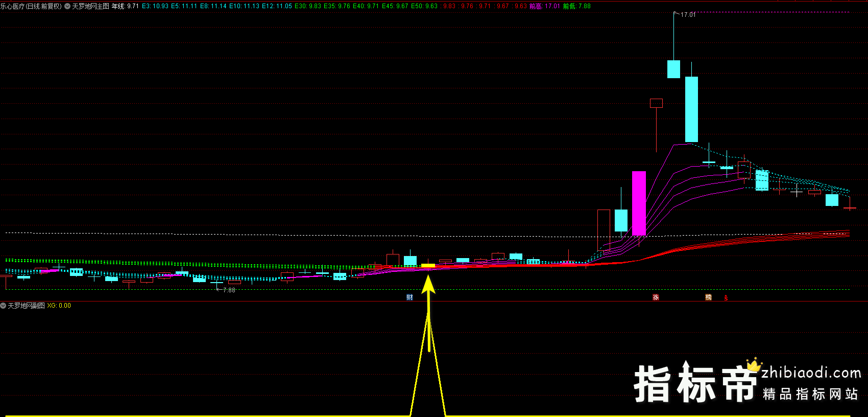This screenshot has width=868, height=417.
Task: Click the XG 0.00 value in sub-chart
Action: 59,306
